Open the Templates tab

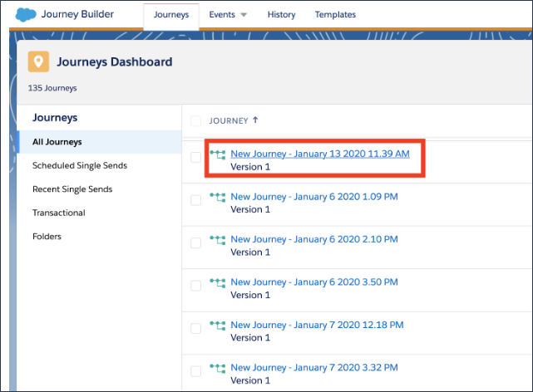(335, 15)
